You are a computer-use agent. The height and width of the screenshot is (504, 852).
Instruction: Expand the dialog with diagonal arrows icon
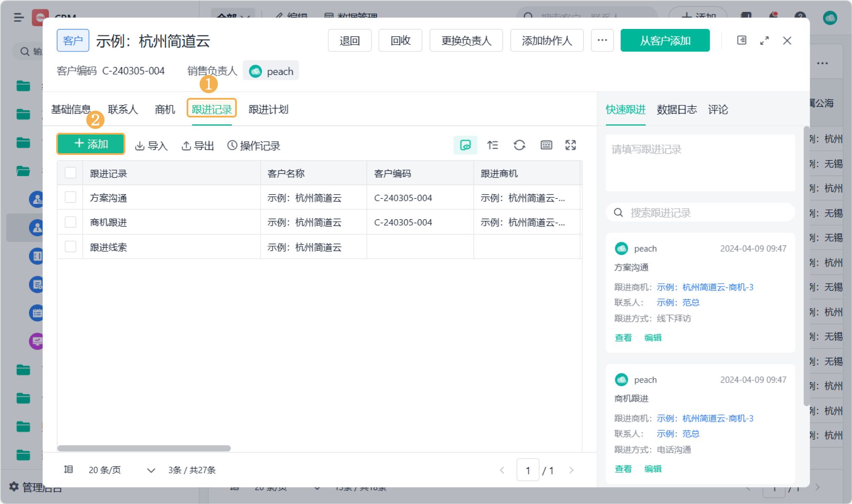pyautogui.click(x=764, y=40)
